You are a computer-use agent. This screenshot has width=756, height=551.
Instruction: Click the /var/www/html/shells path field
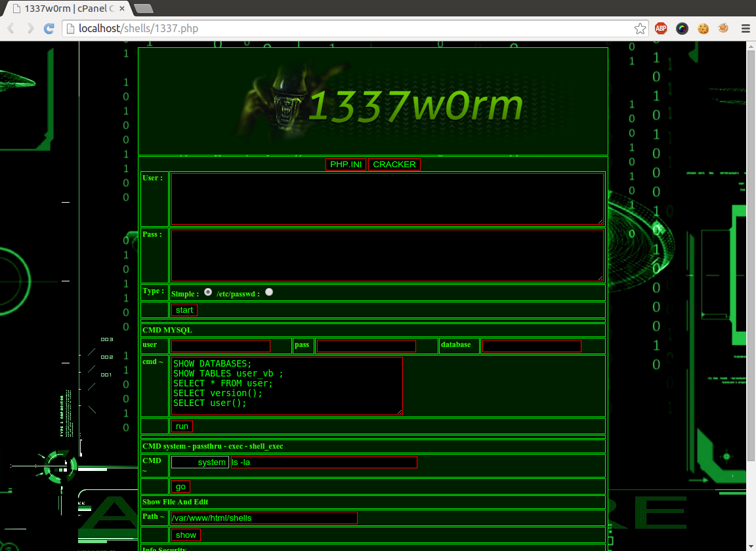(264, 518)
